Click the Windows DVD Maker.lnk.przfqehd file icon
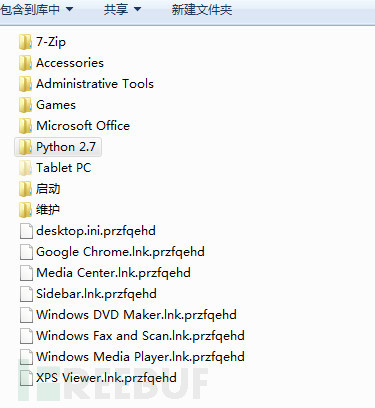Image resolution: width=375 pixels, height=408 pixels. click(26, 315)
